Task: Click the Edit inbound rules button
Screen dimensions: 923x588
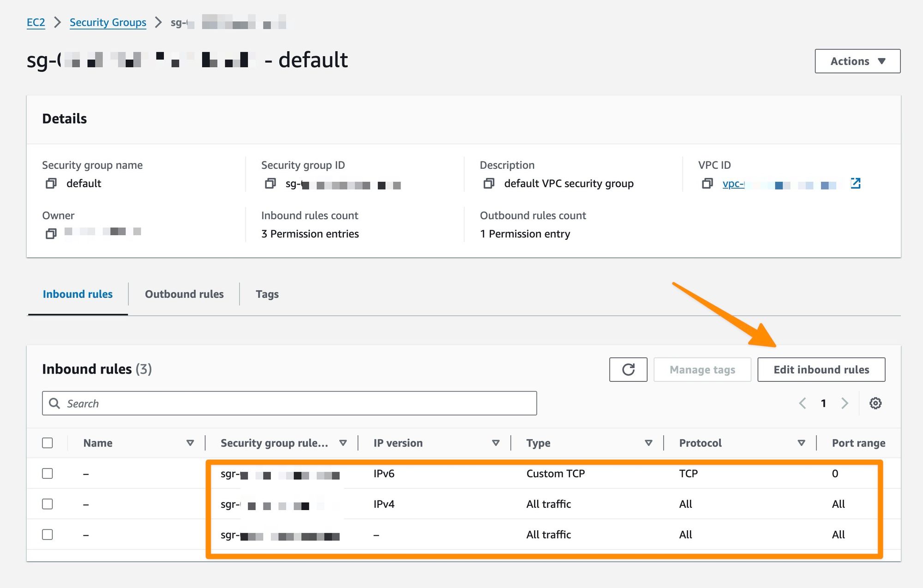Action: pos(821,369)
